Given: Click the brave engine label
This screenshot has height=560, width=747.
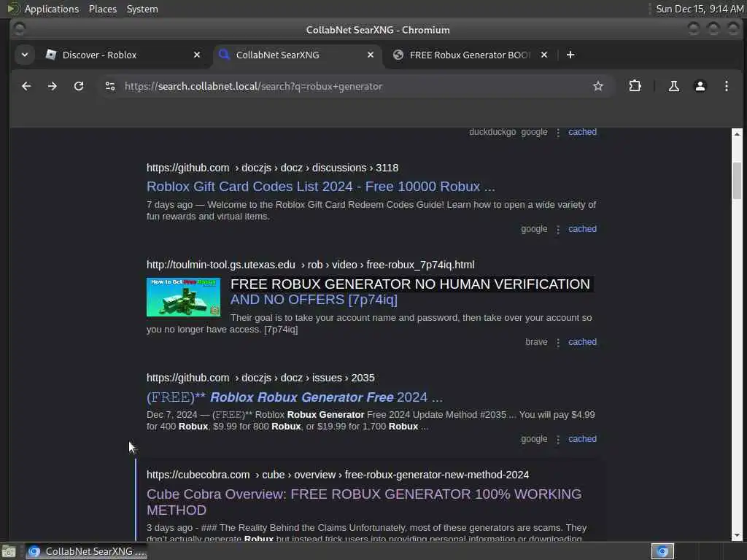Looking at the screenshot, I should pos(536,342).
